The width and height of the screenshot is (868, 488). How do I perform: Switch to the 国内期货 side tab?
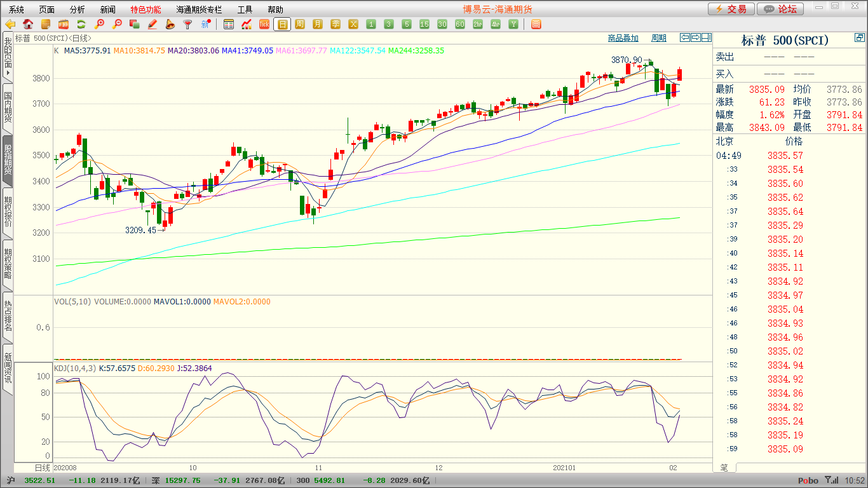[x=8, y=107]
